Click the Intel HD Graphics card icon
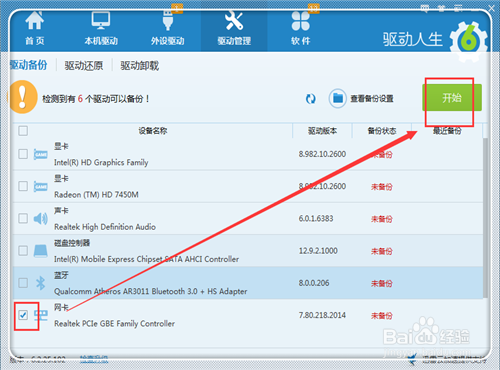Image resolution: width=500 pixels, height=370 pixels. [41, 154]
